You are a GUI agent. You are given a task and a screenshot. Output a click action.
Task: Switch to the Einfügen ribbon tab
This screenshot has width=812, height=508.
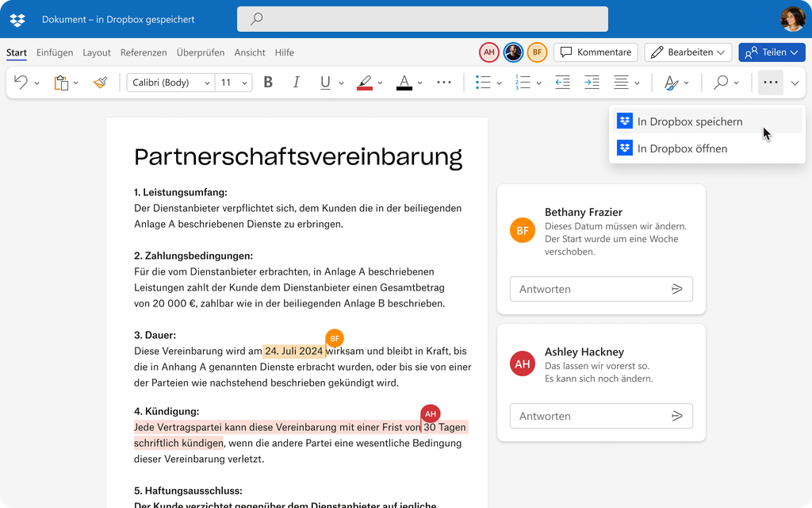click(x=55, y=52)
